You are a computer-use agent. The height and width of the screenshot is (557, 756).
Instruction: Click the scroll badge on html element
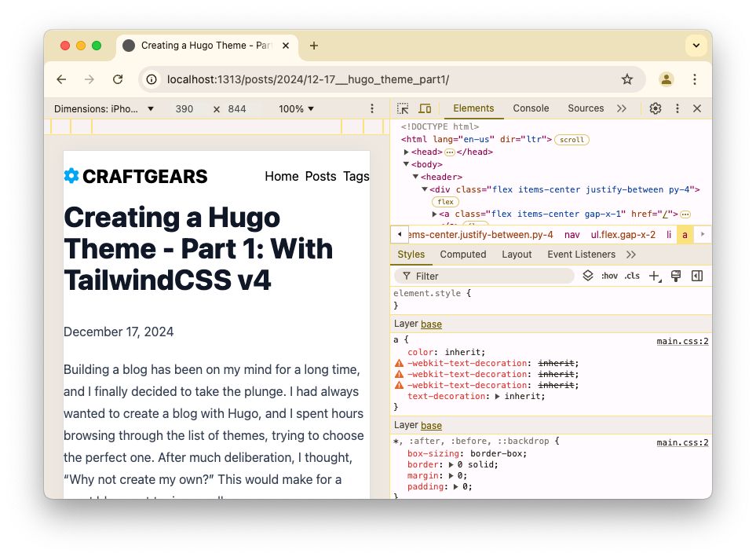point(572,140)
